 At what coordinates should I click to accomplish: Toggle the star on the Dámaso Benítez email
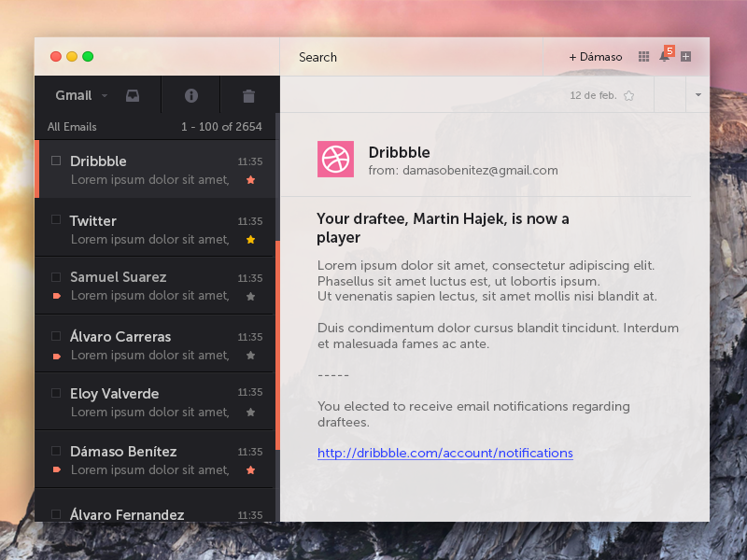pos(250,470)
